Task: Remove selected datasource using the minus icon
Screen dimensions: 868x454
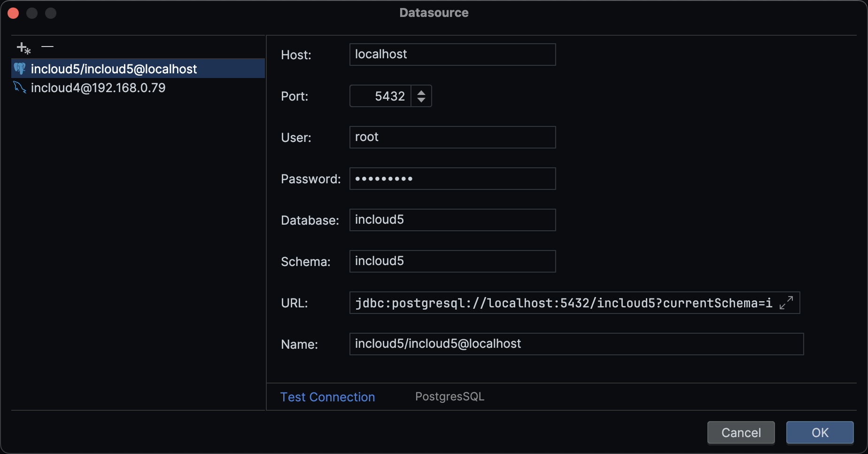Action: (x=47, y=47)
